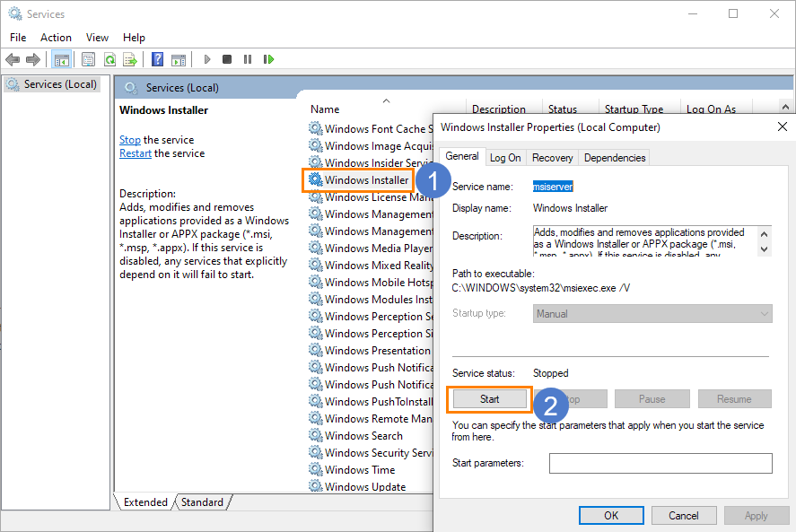Image resolution: width=796 pixels, height=532 pixels.
Task: Click the gear icon next to Windows Font Cache
Action: [316, 128]
